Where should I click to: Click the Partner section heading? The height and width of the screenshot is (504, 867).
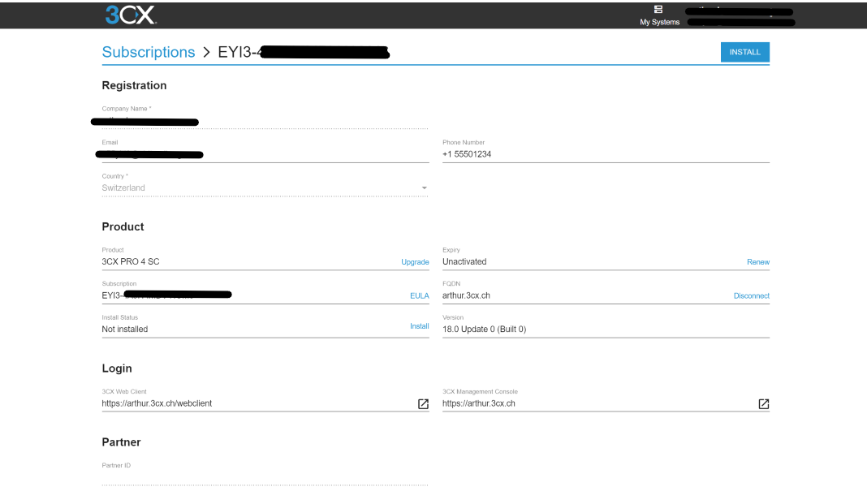click(121, 442)
